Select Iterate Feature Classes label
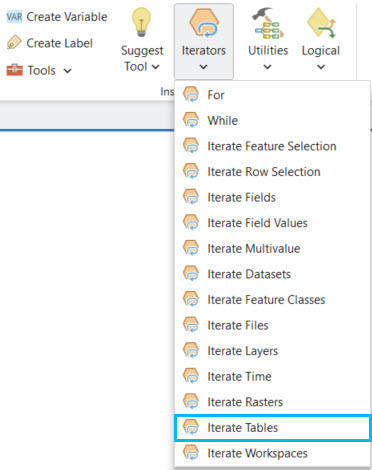The image size is (372, 470). 266,300
